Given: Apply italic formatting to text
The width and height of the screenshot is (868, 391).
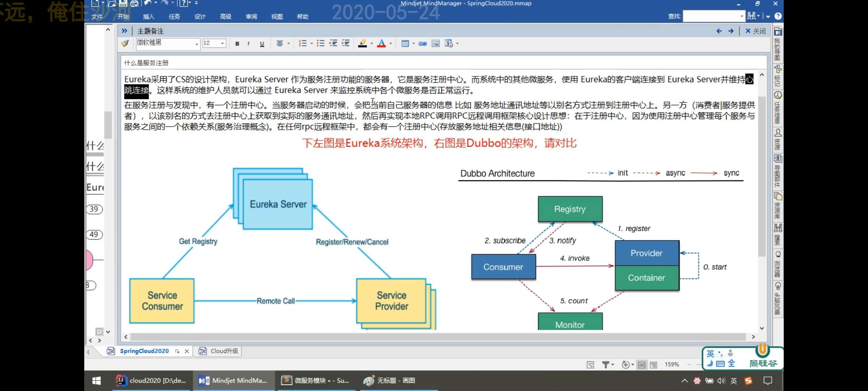Looking at the screenshot, I should click(x=249, y=43).
